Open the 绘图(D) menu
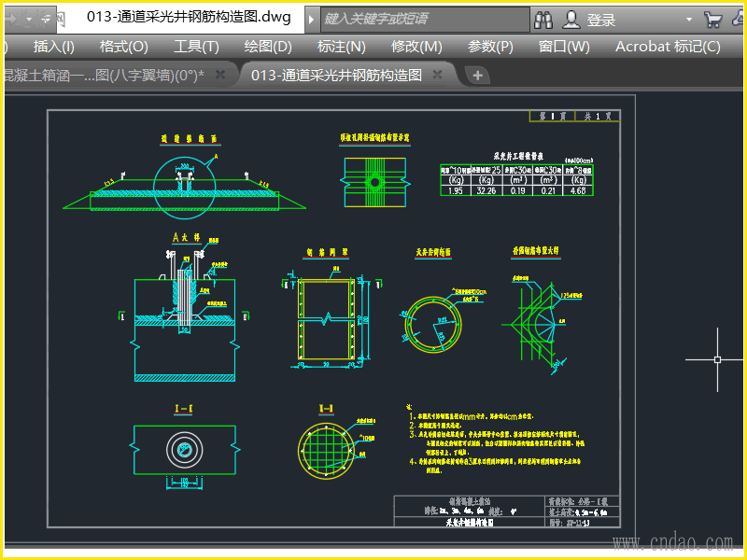Screen dimensions: 747x560 pos(268,47)
